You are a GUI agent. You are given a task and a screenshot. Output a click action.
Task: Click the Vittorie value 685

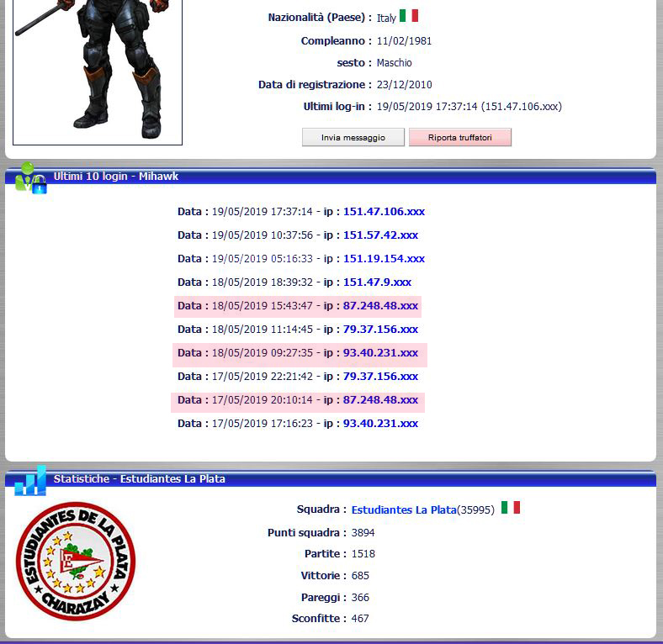click(x=360, y=576)
